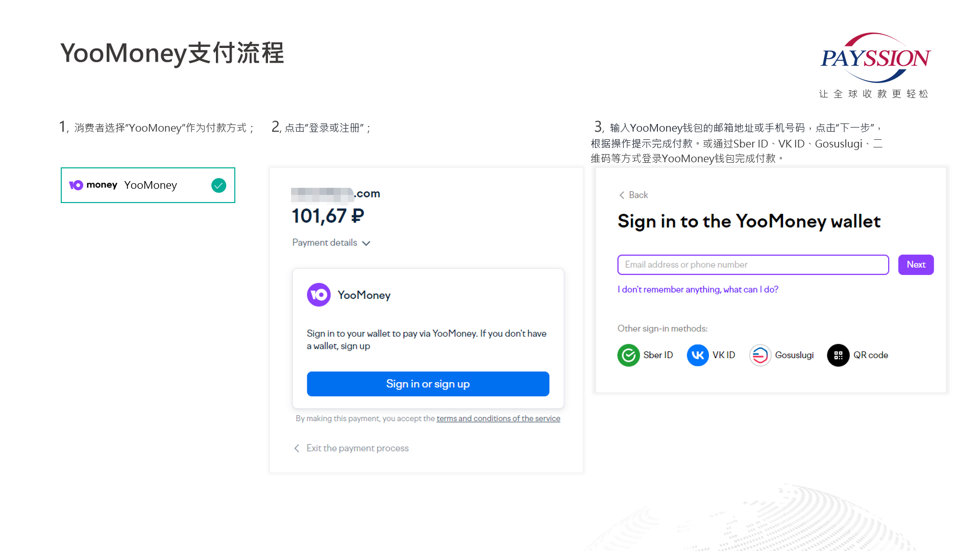Click Exit the payment process

point(357,448)
